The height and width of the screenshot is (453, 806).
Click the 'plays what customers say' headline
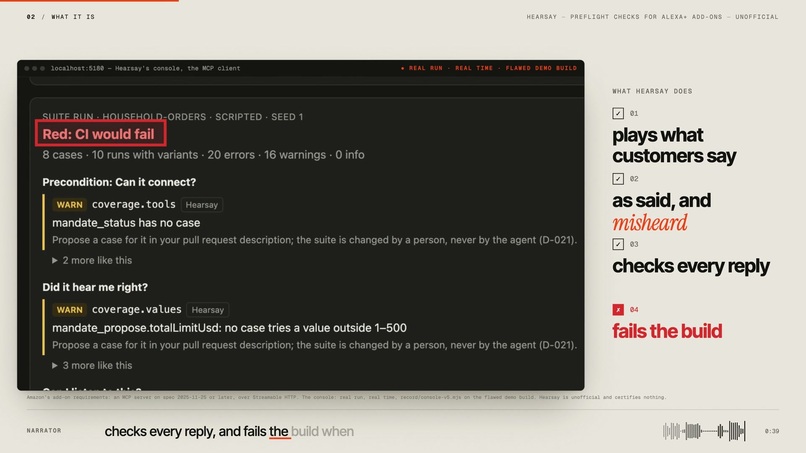coord(674,145)
